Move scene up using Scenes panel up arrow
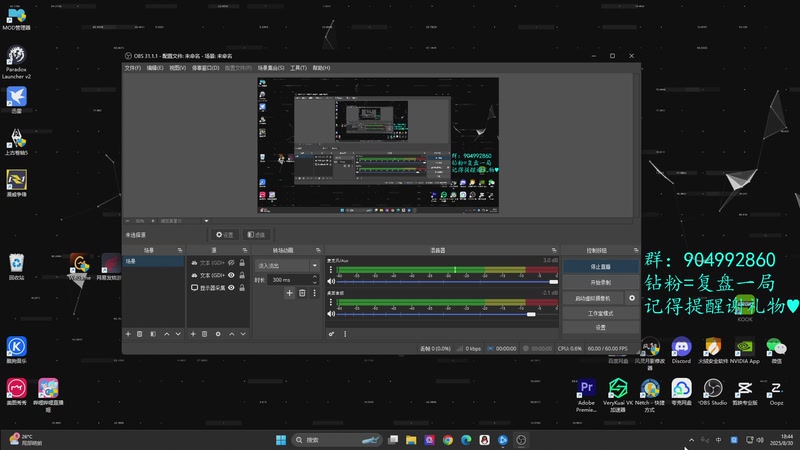The image size is (800, 450). pyautogui.click(x=166, y=334)
